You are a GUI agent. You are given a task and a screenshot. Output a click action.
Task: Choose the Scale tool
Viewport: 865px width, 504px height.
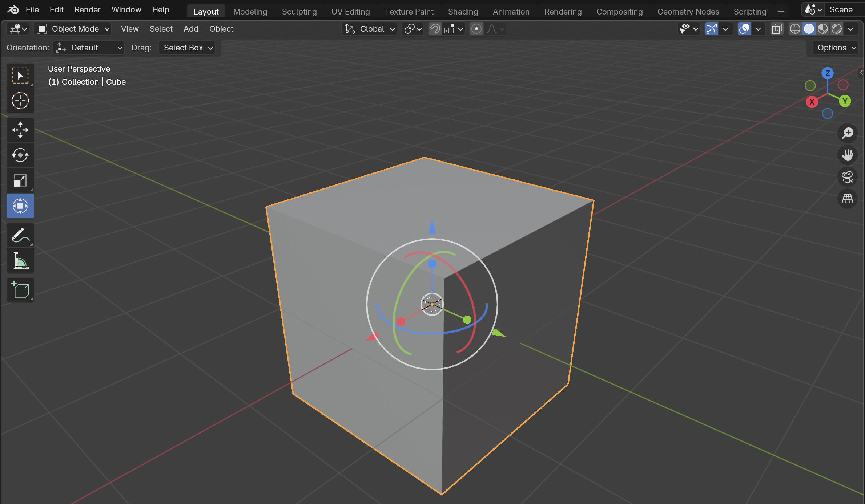(x=20, y=180)
